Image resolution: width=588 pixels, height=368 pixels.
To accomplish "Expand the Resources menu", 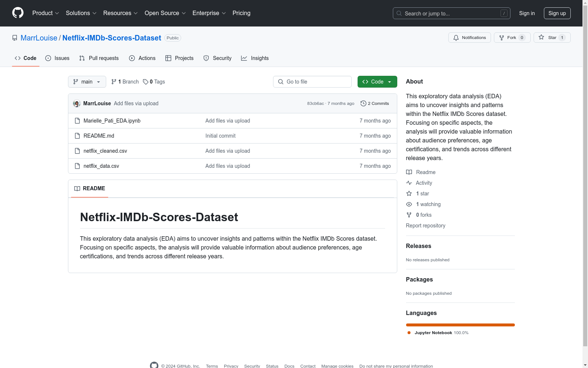I will click(x=121, y=13).
